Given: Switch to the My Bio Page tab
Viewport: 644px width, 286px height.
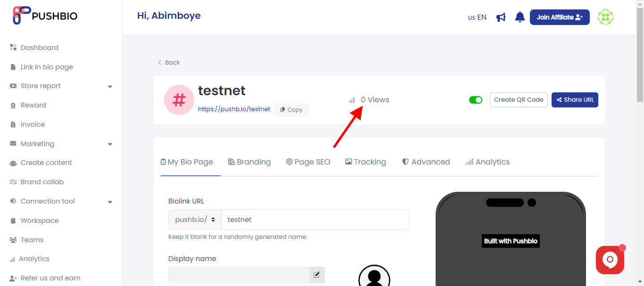Looking at the screenshot, I should pyautogui.click(x=187, y=162).
